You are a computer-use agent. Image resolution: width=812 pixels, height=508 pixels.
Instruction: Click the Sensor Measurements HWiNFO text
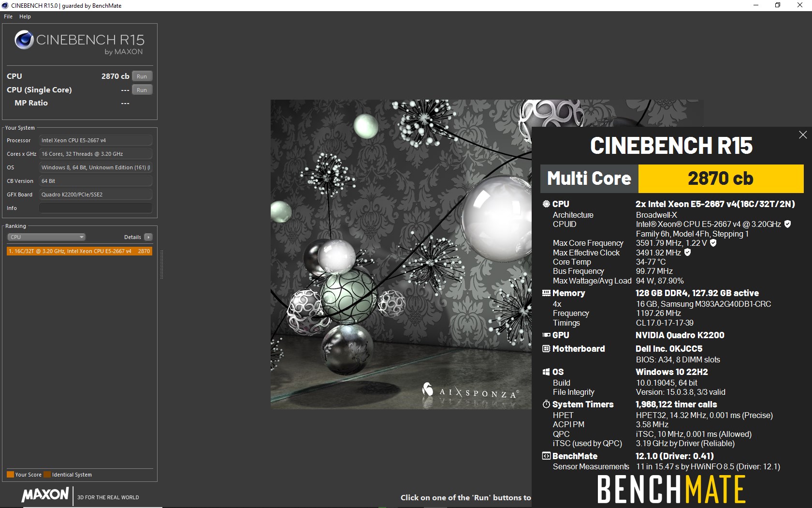[708, 466]
